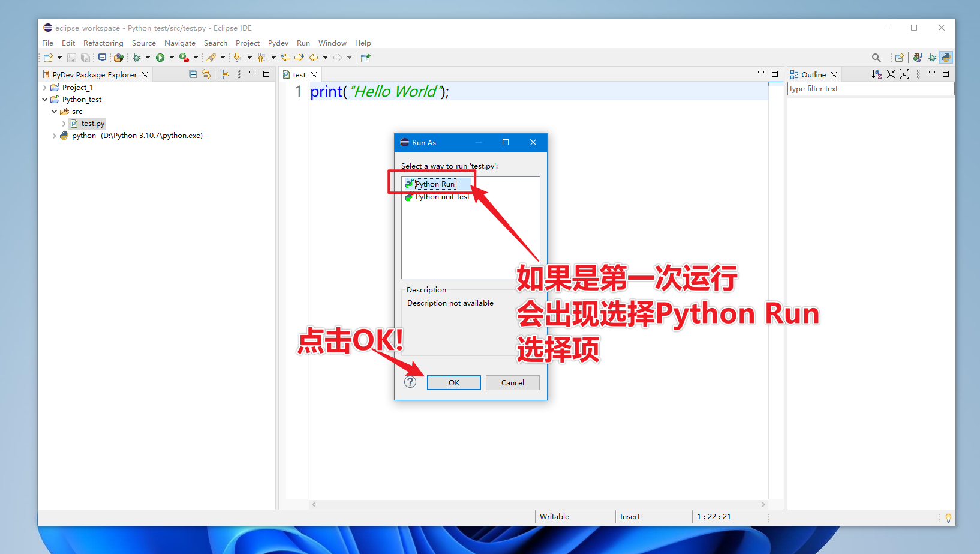980x554 pixels.
Task: Open the Refactoring menu
Action: pos(103,43)
